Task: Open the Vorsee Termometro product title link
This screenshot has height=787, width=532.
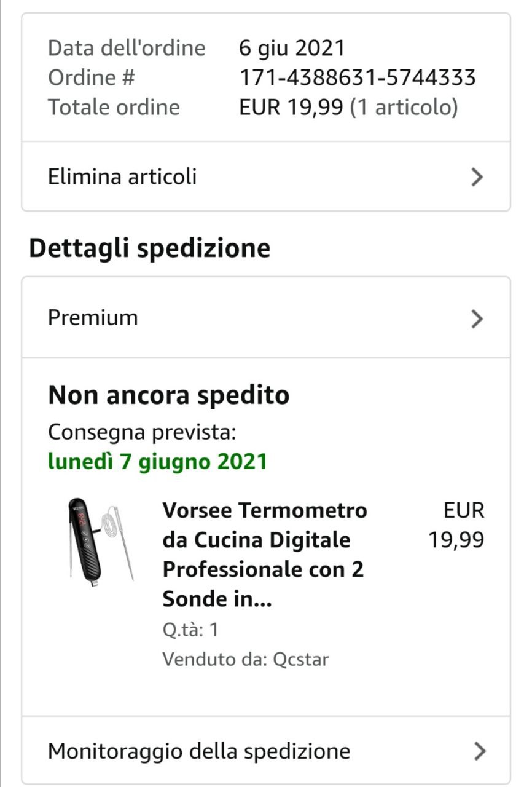Action: click(x=264, y=555)
